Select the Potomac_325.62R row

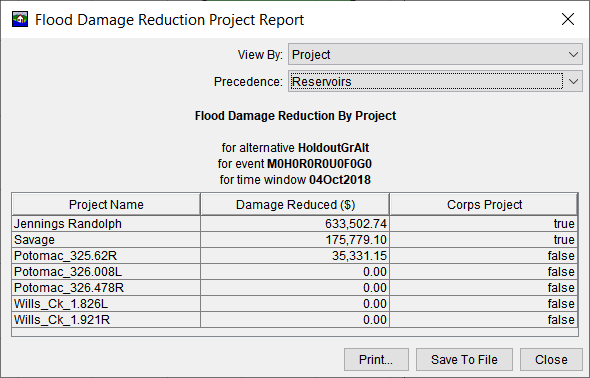coord(295,256)
